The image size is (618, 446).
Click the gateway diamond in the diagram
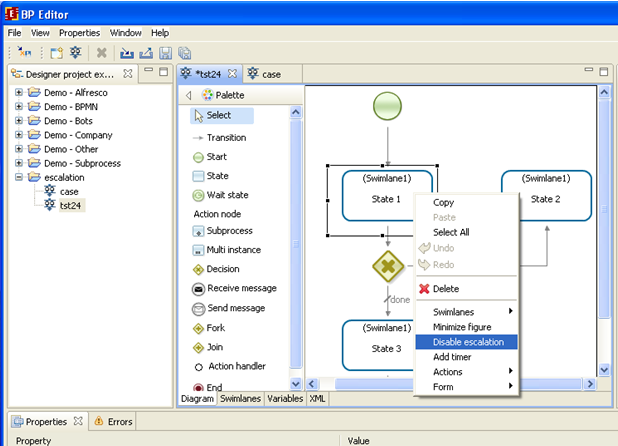(x=387, y=267)
